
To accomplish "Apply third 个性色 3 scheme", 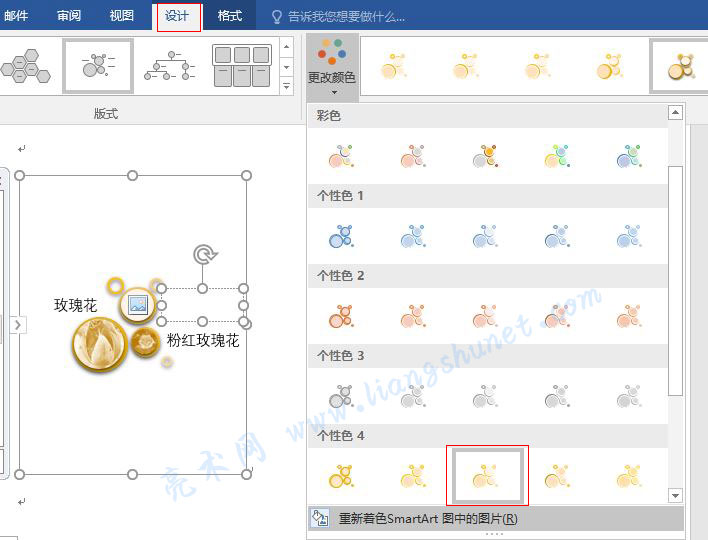I will [x=485, y=396].
